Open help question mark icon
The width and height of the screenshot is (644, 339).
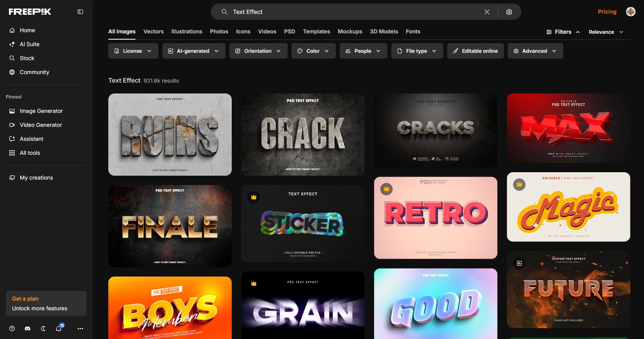click(x=12, y=329)
